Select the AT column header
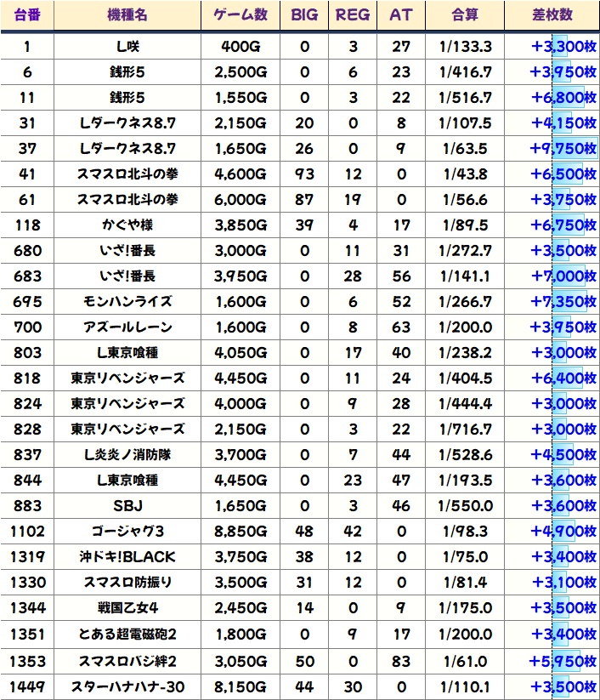The width and height of the screenshot is (600, 700). pos(400,15)
